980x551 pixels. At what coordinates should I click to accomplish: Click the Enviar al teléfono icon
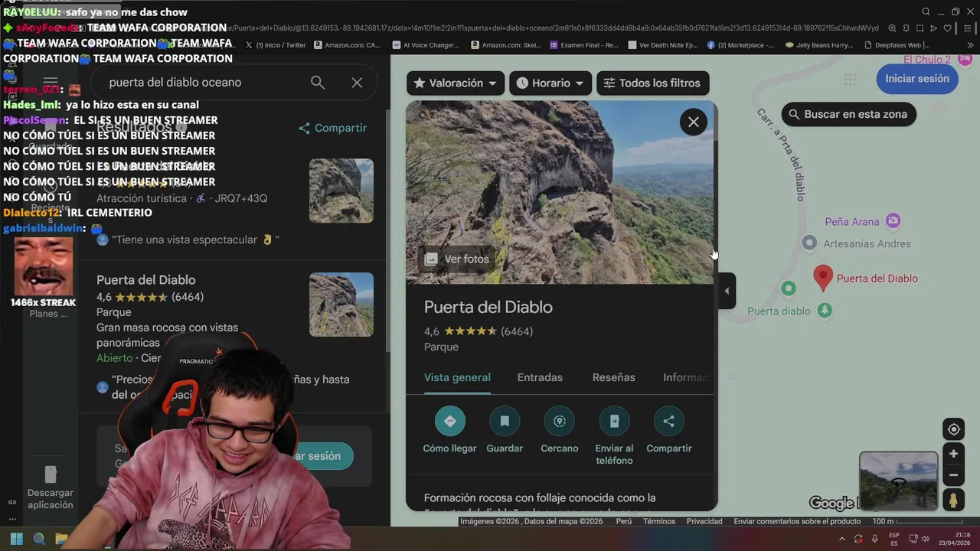(x=614, y=421)
